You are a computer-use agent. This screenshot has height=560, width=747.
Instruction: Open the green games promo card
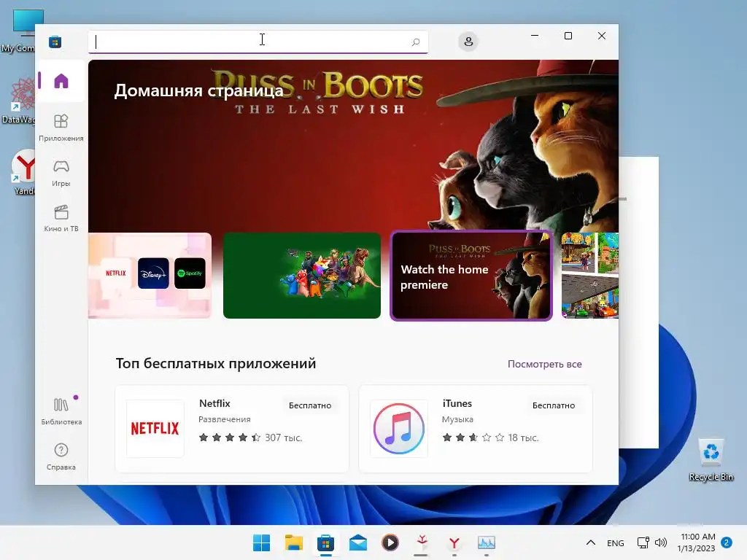click(x=301, y=275)
